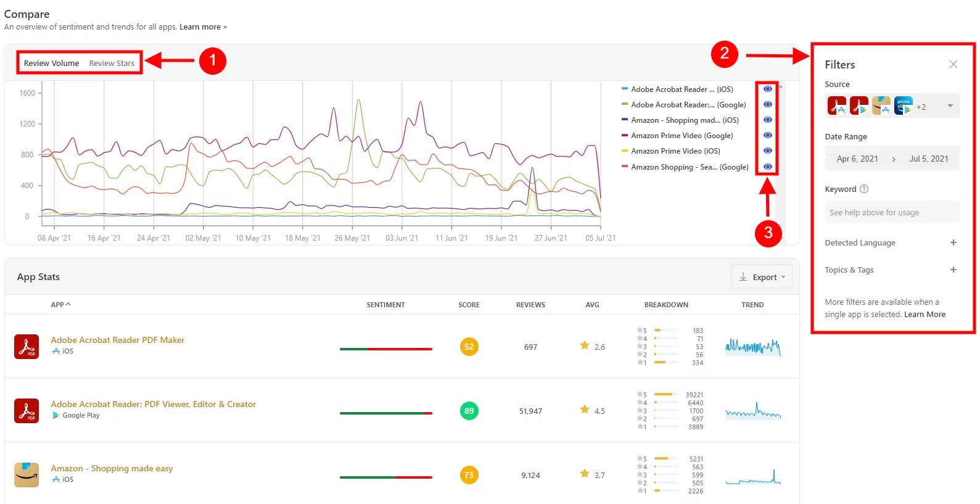Hide the Amazon Shopping mad... iOS series

pyautogui.click(x=768, y=120)
